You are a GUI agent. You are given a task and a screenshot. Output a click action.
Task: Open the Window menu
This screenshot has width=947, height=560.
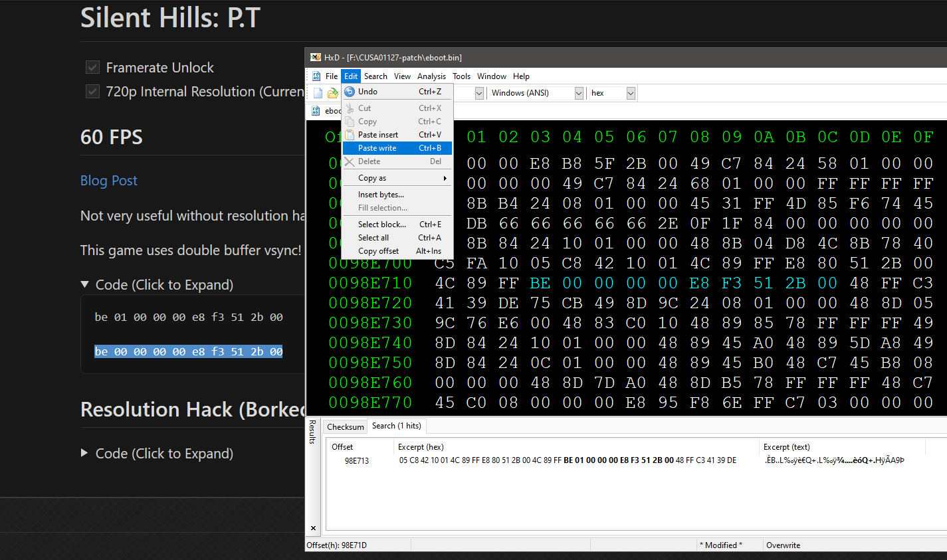[x=492, y=76]
